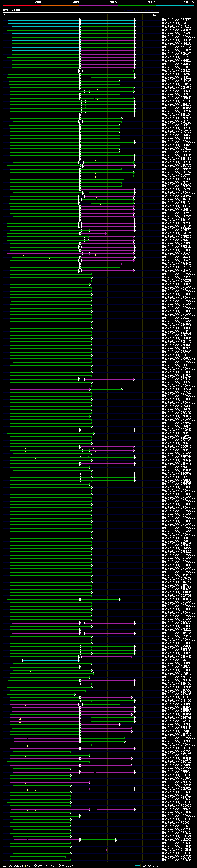Screen dimensions: 197x868
Task: Open hit UniRef100_A8IEF3
Action: tap(177, 20)
